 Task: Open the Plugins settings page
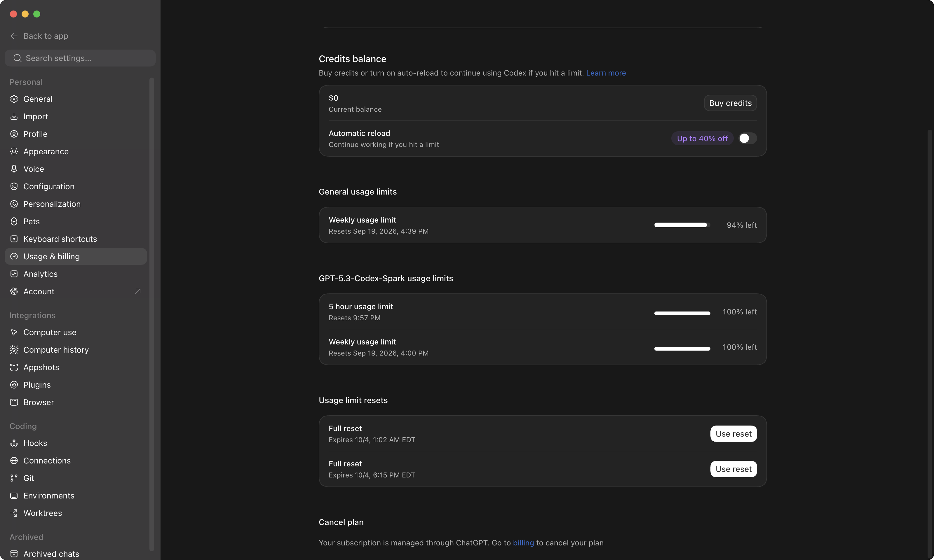click(76, 384)
